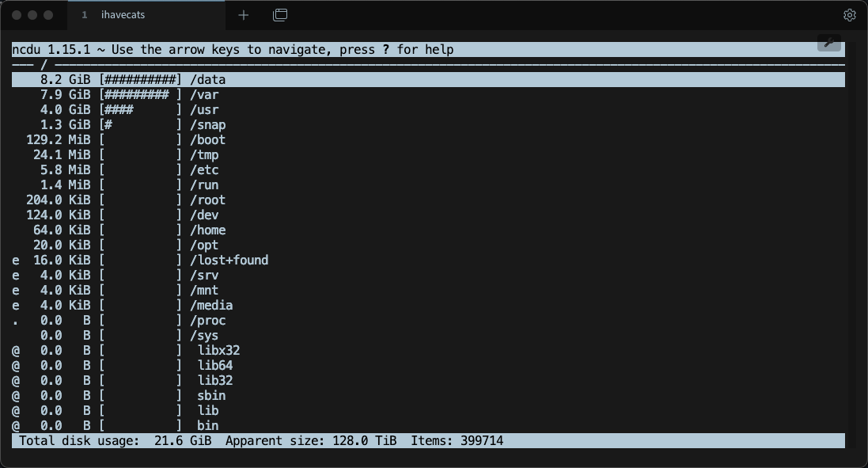868x468 pixels.
Task: Open a new tab with the plus icon
Action: 243,14
